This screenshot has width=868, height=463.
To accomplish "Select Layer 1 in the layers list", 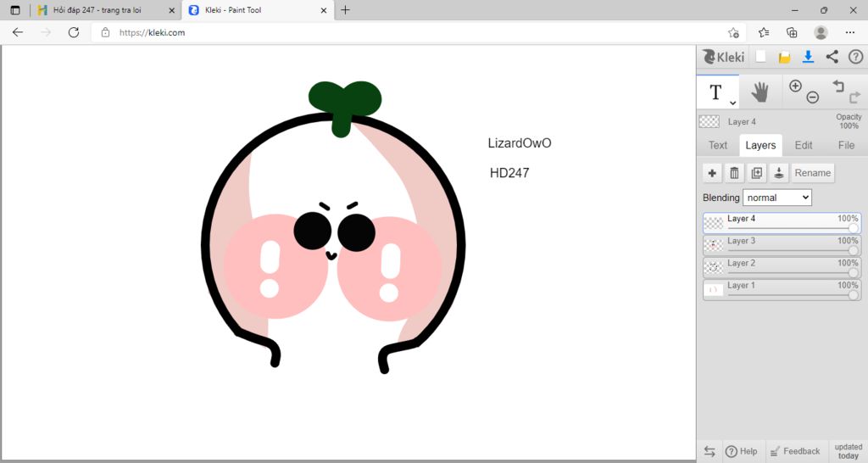I will pyautogui.click(x=782, y=290).
